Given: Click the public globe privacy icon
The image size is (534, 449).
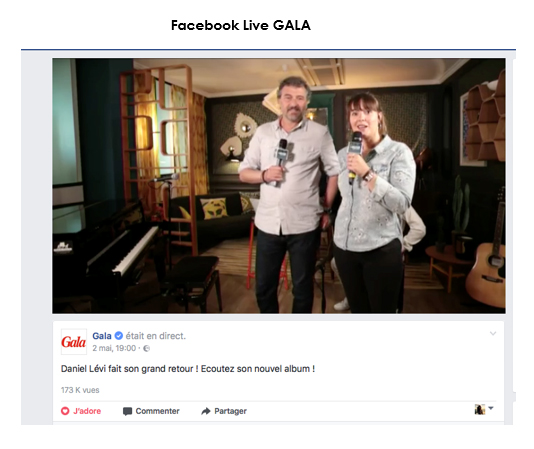Looking at the screenshot, I should click(x=146, y=348).
